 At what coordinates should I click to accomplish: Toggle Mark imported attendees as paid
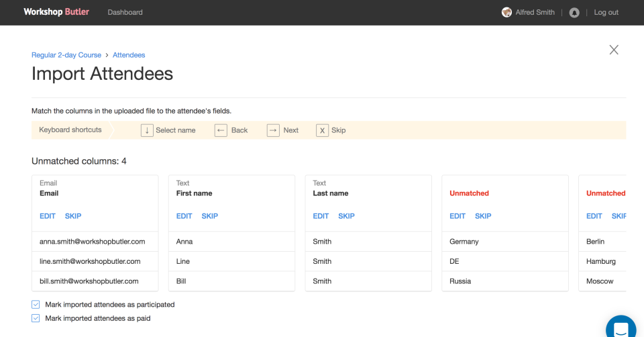click(x=36, y=318)
